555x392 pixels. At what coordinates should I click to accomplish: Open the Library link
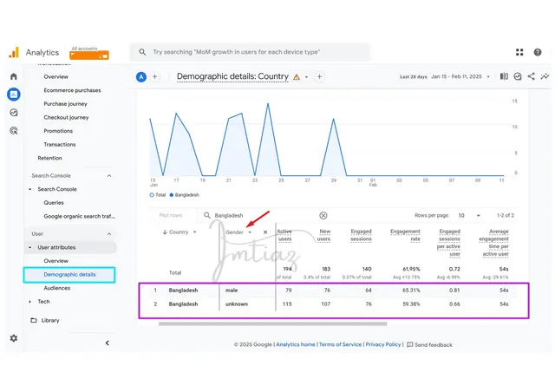tap(50, 320)
